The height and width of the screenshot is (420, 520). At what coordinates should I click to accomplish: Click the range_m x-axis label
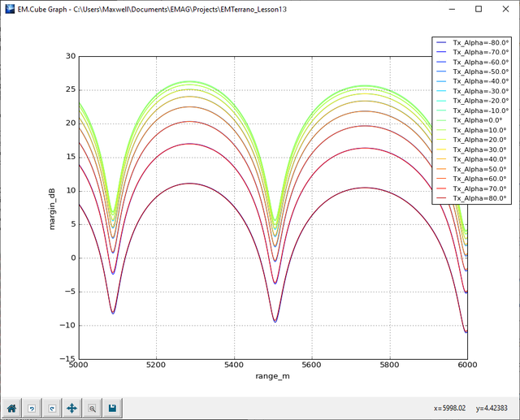pyautogui.click(x=272, y=377)
